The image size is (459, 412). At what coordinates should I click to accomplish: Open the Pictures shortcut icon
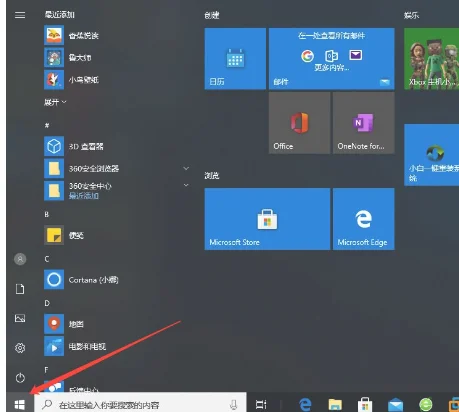coord(20,318)
